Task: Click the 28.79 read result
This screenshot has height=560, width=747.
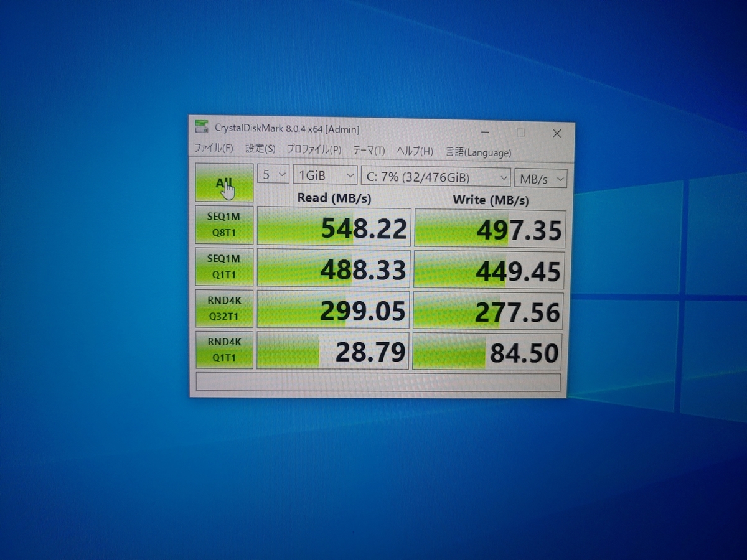Action: click(333, 351)
